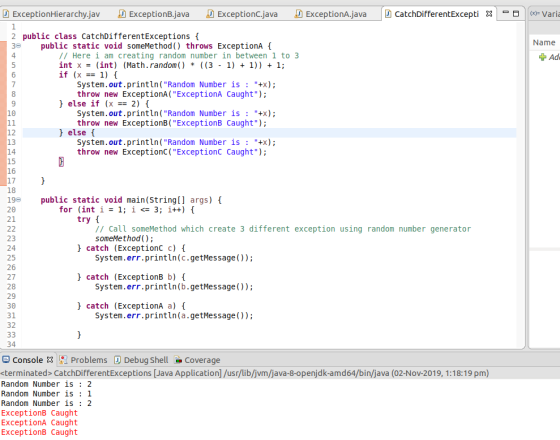This screenshot has width=560, height=440.
Task: Click the for loop line in main
Action: tap(127, 209)
